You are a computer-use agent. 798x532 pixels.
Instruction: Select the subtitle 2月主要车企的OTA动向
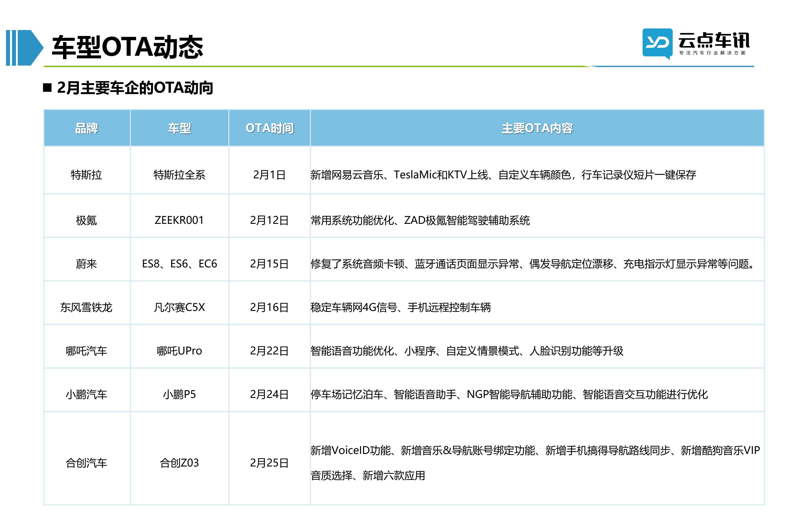[x=135, y=88]
